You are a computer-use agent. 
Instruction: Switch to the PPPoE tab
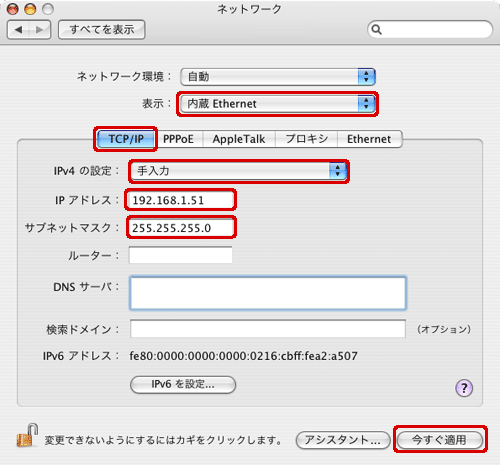pos(178,139)
